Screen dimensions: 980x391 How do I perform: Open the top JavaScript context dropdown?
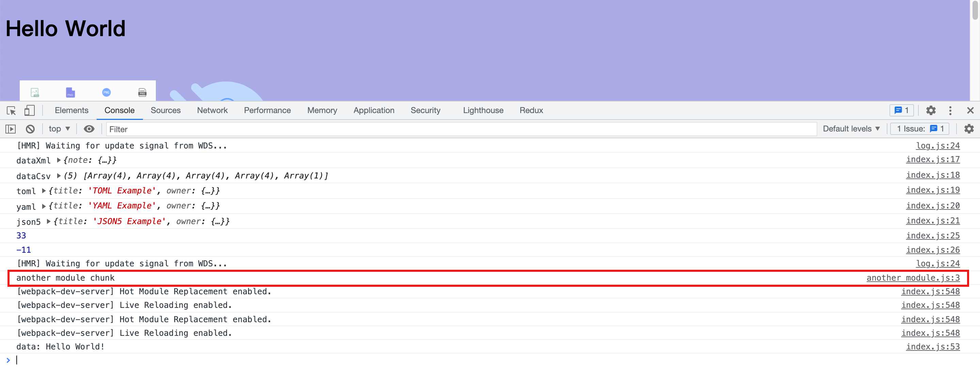point(59,129)
